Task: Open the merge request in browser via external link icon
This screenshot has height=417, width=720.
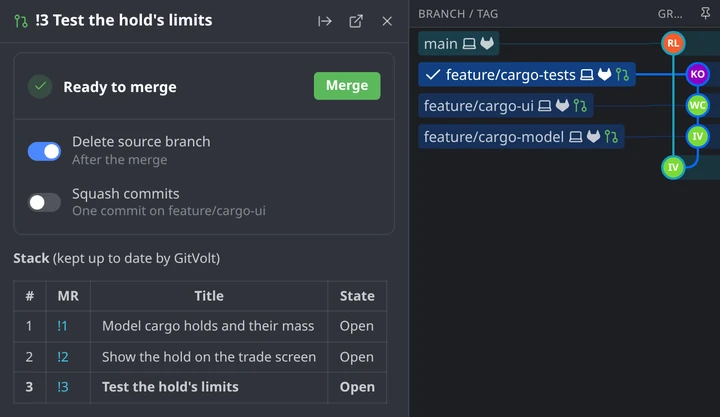Action: 356,21
